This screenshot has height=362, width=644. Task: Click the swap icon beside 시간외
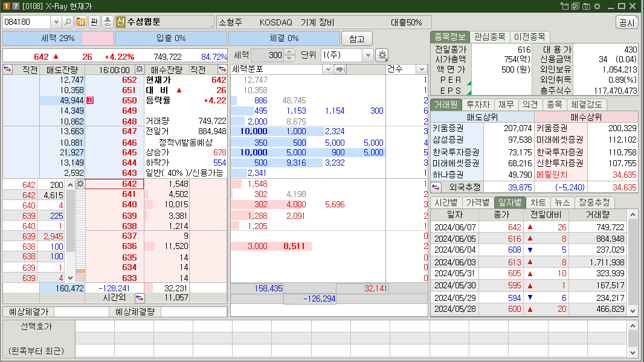(x=140, y=297)
